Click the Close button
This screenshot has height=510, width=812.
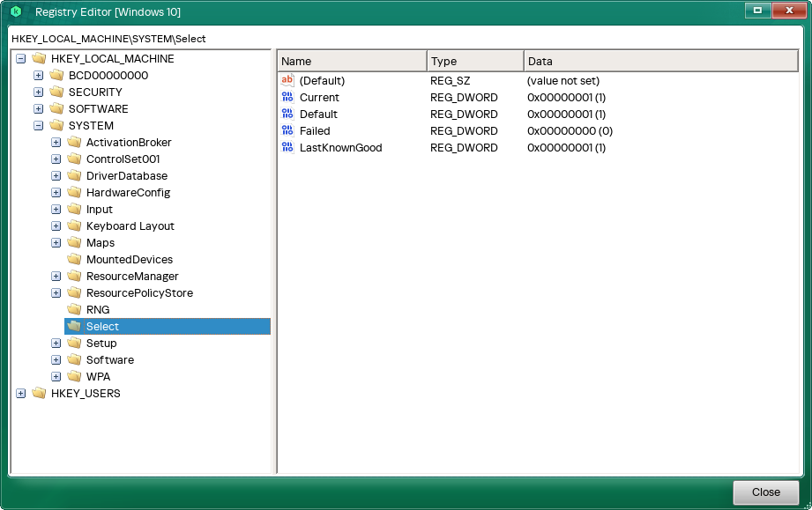764,492
